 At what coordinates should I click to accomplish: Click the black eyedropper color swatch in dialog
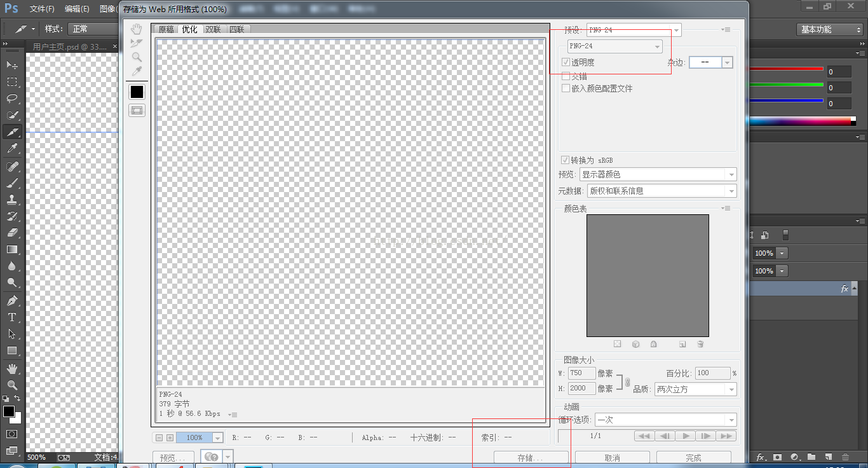point(137,92)
